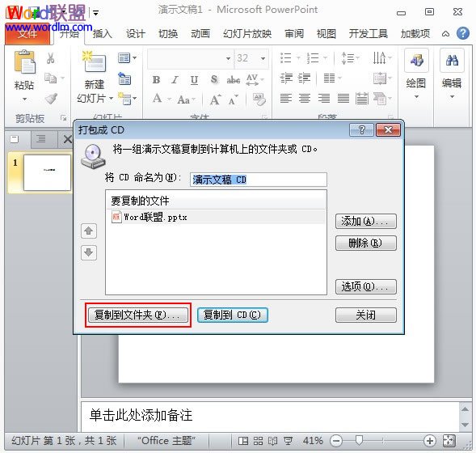Toggle text Shadow formatting
Image resolution: width=476 pixels, height=453 pixels.
click(x=214, y=79)
